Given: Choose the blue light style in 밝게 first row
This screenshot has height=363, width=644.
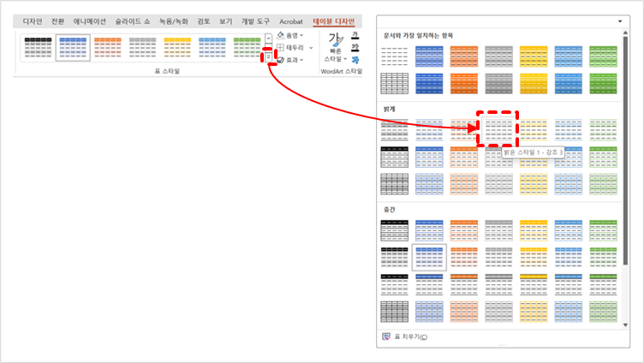Looking at the screenshot, I should [x=429, y=130].
